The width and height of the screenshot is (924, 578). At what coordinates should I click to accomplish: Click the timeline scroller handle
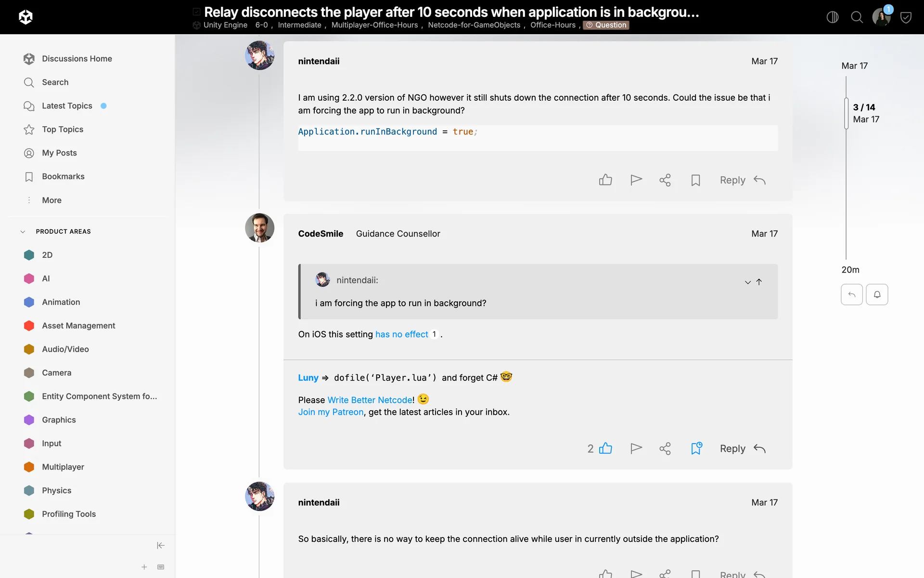pos(846,114)
